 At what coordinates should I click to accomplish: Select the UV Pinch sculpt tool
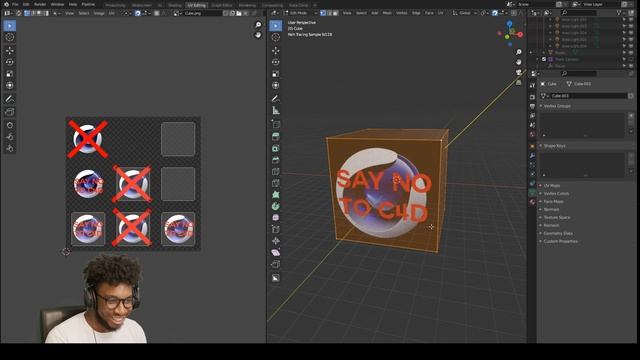pos(10,148)
